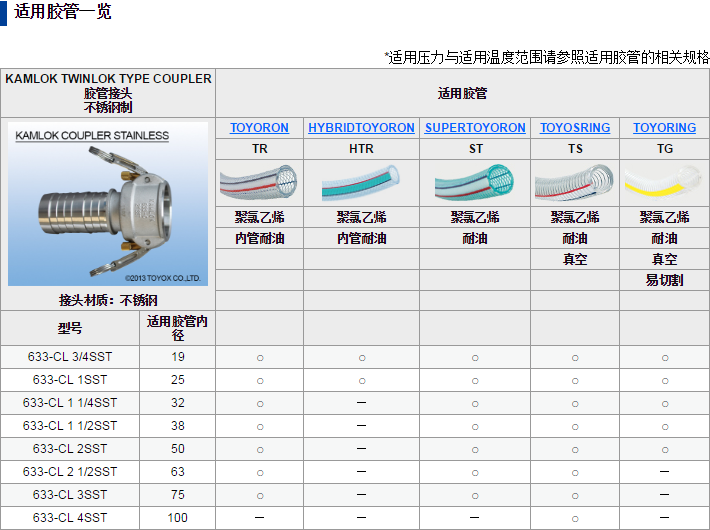Select model cell 633-CL 1SST

70,380
